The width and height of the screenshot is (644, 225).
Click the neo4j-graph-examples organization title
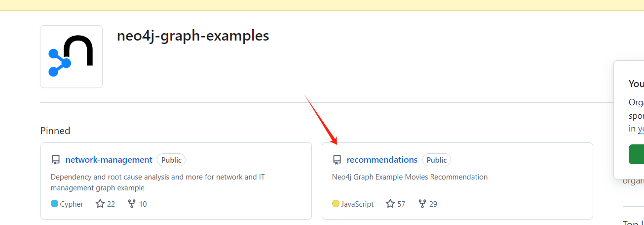(x=193, y=36)
